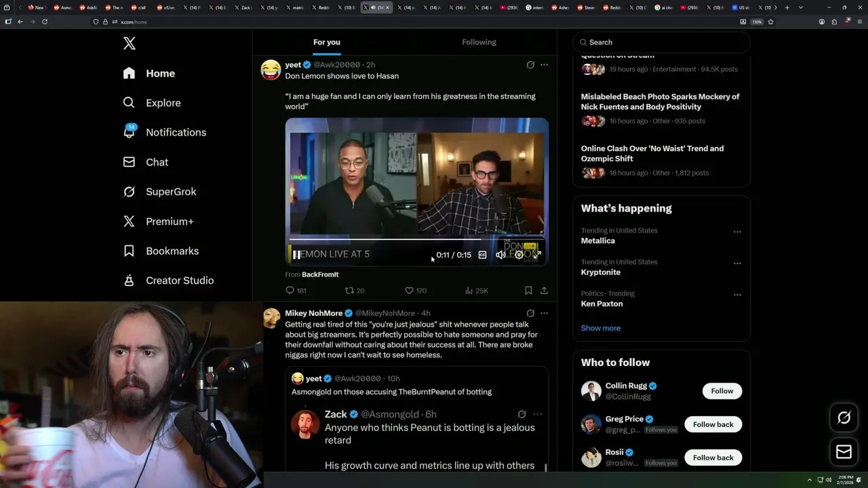Enter fullscreen on the video
The width and height of the screenshot is (868, 488).
tap(537, 255)
